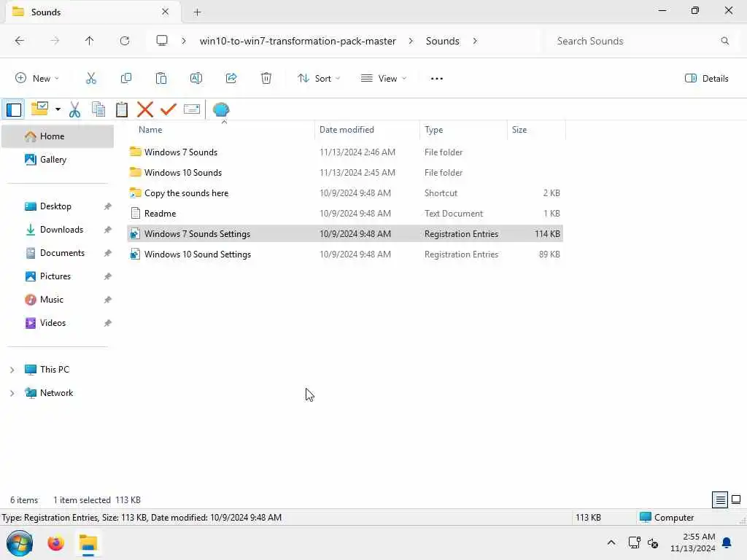This screenshot has height=560, width=747.
Task: Click the Rename icon in classic toolbar
Action: 192,109
